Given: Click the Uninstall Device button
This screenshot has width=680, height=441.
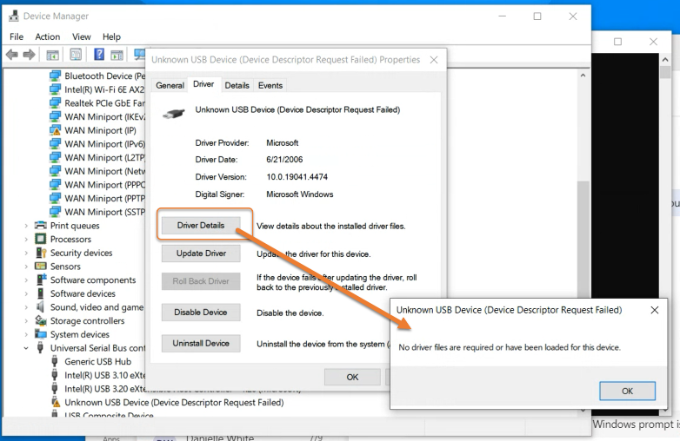Looking at the screenshot, I should tap(202, 343).
